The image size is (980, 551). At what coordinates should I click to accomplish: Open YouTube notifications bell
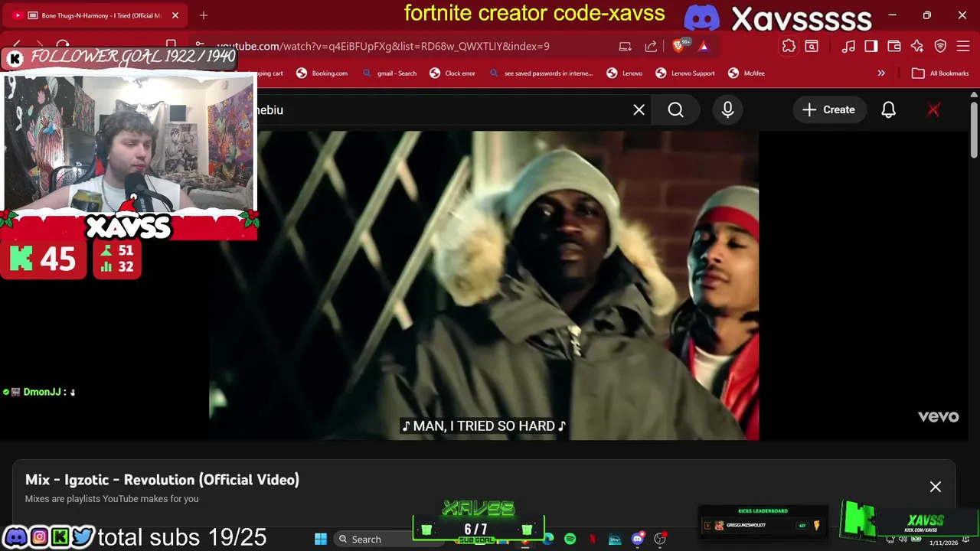click(888, 110)
